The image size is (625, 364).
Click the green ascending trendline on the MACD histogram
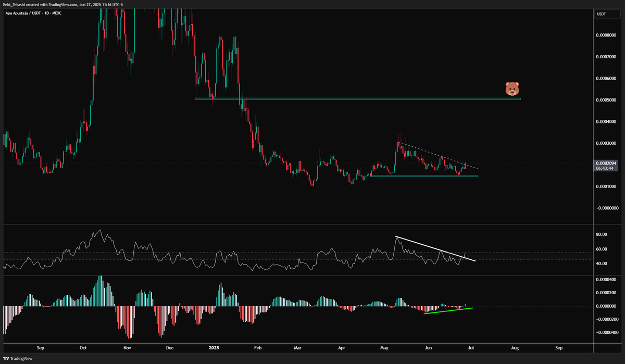point(448,311)
